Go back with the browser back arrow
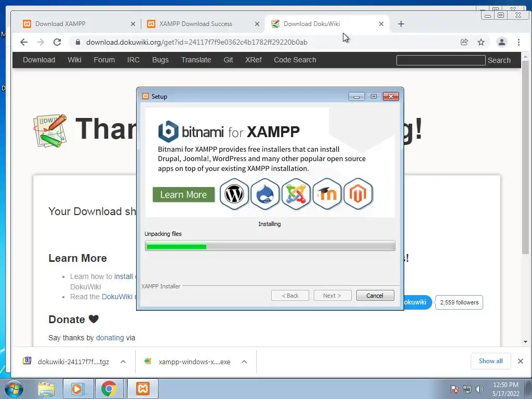532x399 pixels. (24, 42)
